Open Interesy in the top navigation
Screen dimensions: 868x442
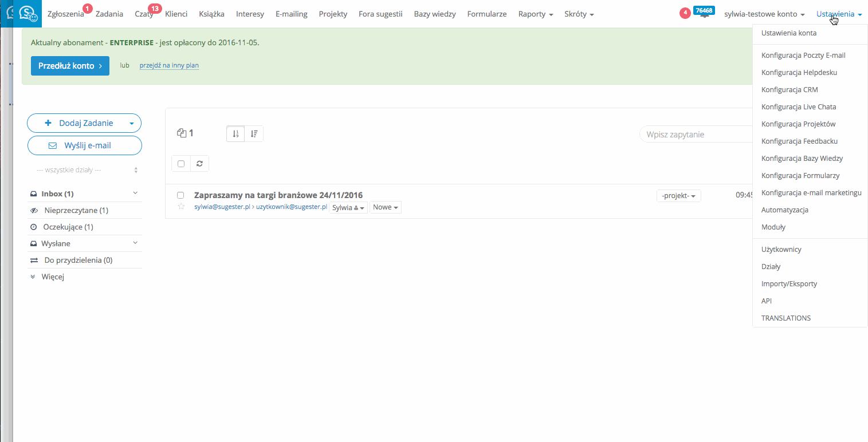click(250, 14)
